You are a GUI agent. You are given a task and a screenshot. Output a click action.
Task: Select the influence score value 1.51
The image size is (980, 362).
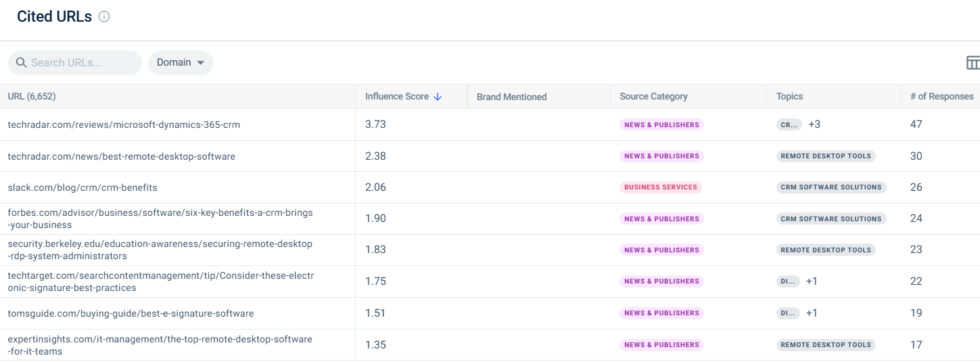pyautogui.click(x=375, y=313)
